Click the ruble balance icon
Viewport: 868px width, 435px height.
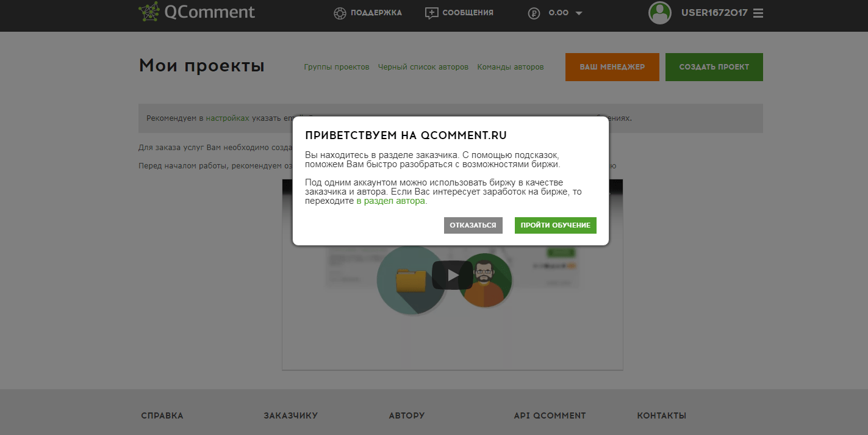click(x=534, y=13)
